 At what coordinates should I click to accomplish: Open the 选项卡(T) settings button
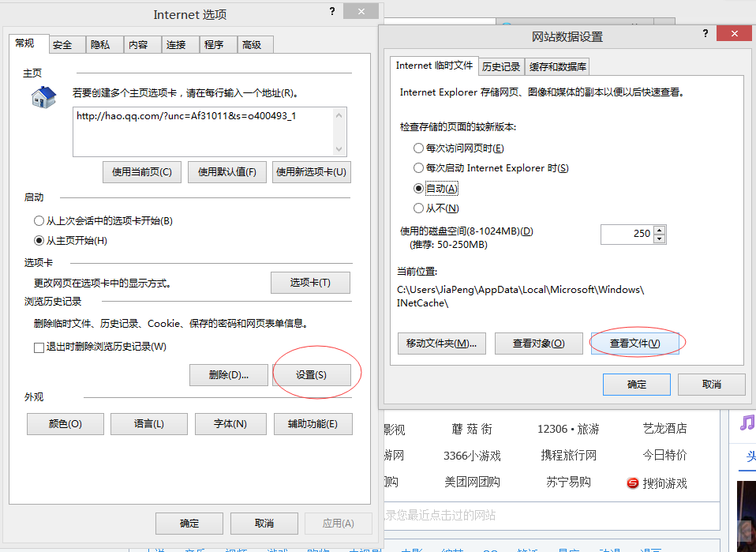click(310, 283)
